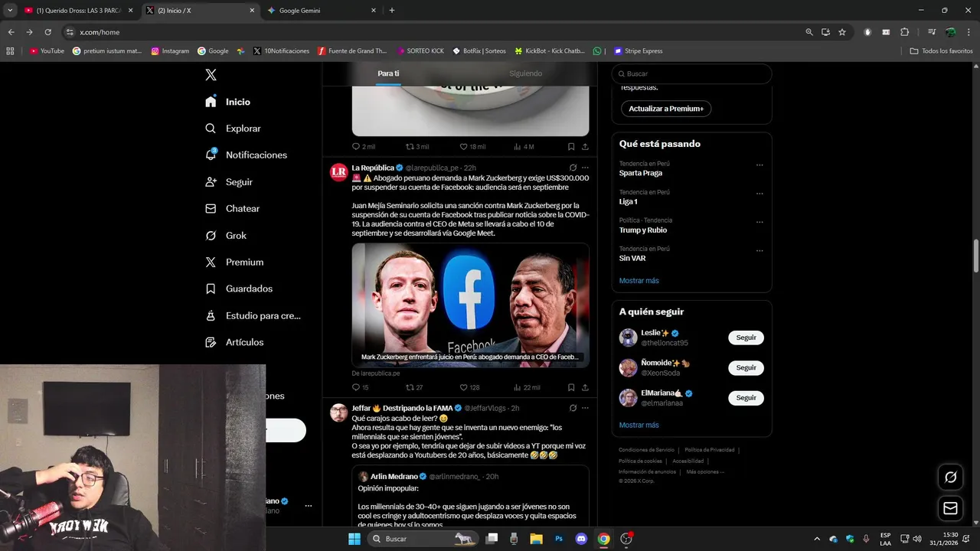The height and width of the screenshot is (551, 980).
Task: Bookmark the La República post
Action: point(571,387)
